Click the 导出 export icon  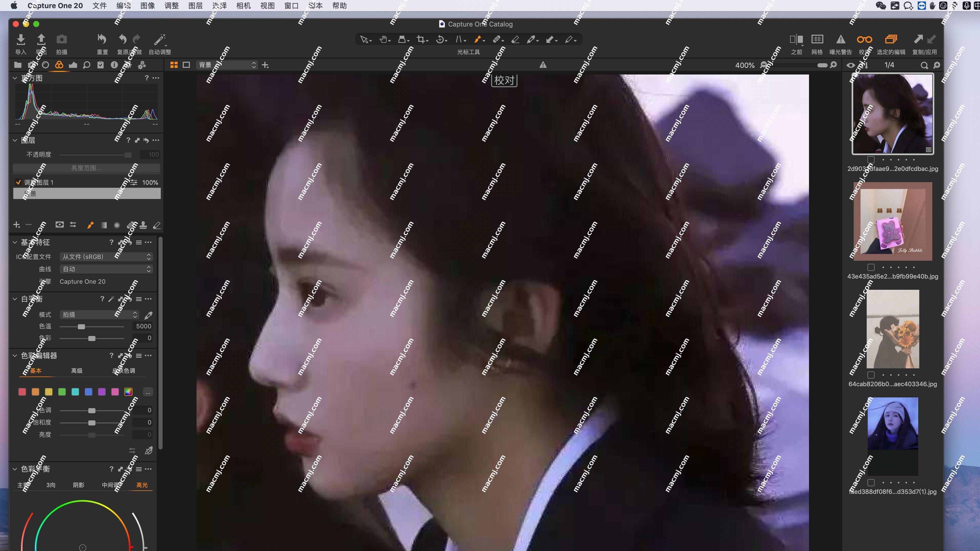tap(41, 39)
